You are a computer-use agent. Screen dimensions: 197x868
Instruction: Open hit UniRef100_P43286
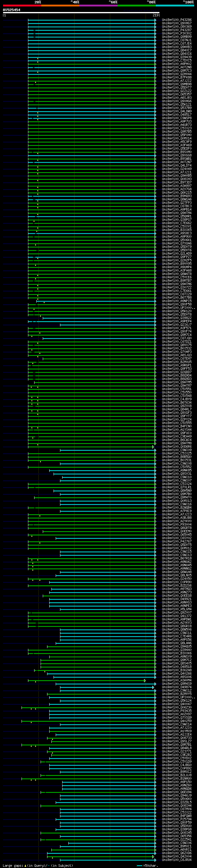[177, 20]
